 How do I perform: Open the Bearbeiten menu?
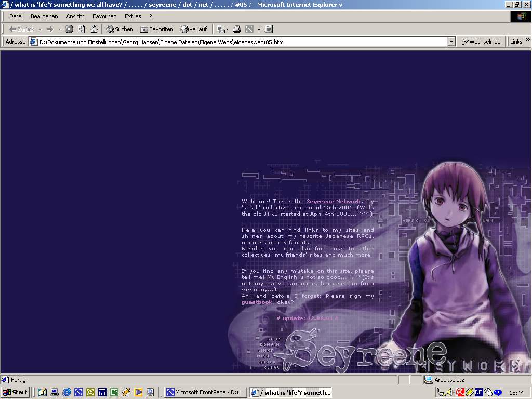44,16
